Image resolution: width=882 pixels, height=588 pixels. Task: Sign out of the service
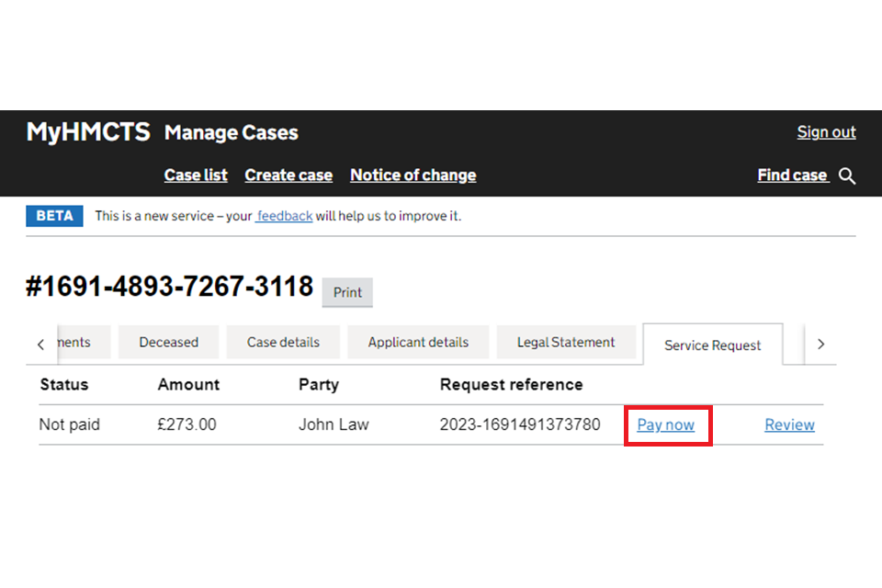[826, 132]
